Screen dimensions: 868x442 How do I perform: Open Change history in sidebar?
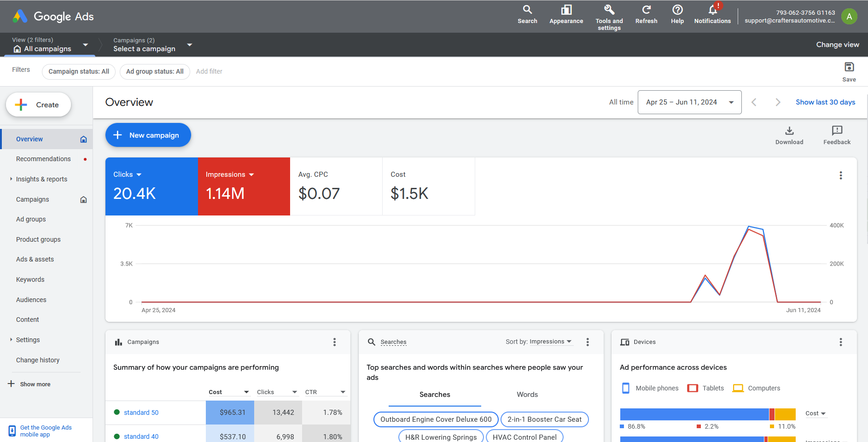click(38, 360)
